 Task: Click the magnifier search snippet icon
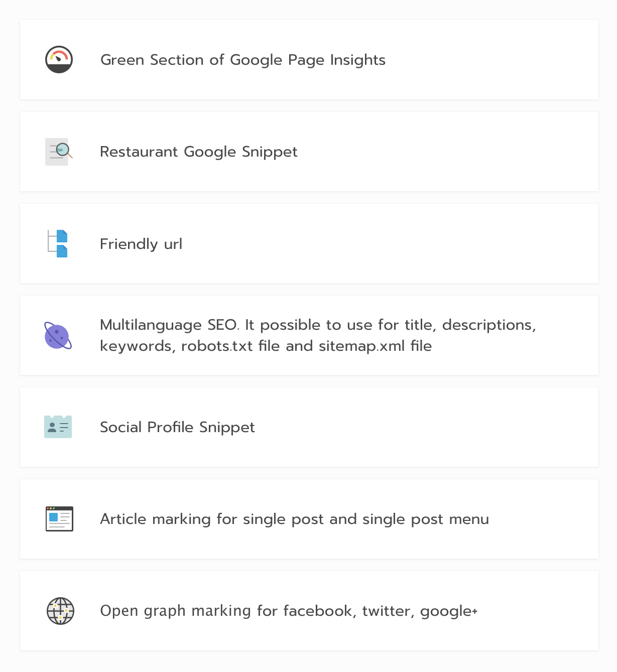(x=59, y=152)
